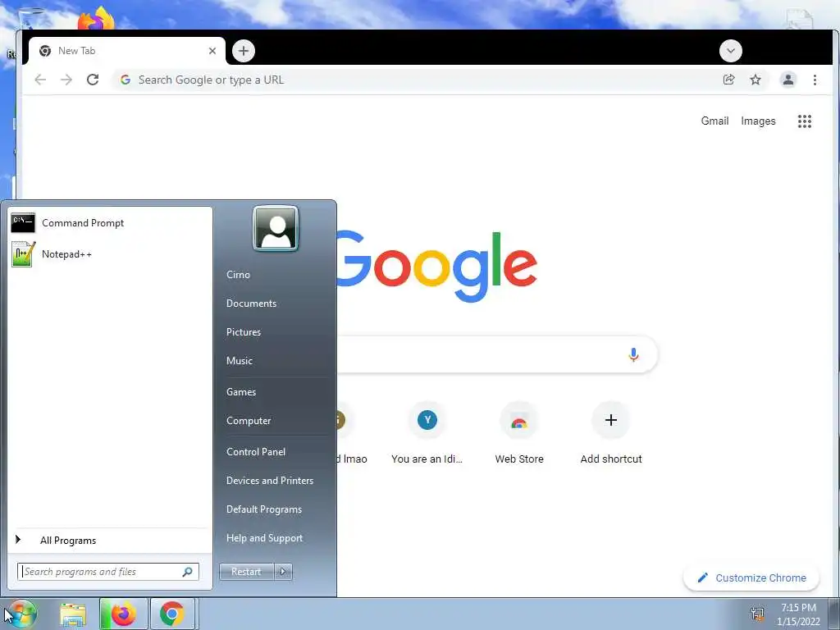
Task: Click the share this page icon
Action: click(x=728, y=80)
